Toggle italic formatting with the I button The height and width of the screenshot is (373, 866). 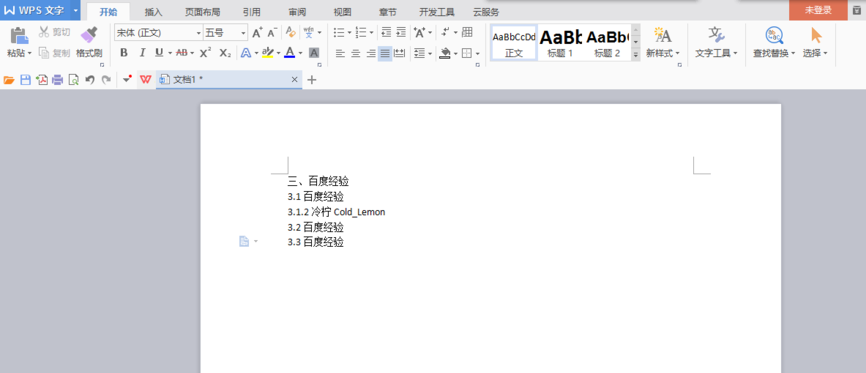pos(142,53)
